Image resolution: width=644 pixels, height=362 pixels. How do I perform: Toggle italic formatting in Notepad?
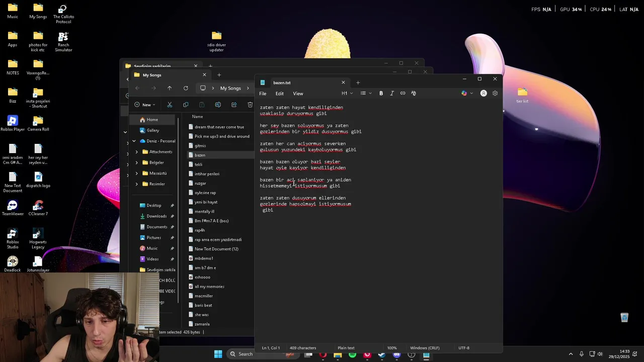tap(392, 93)
